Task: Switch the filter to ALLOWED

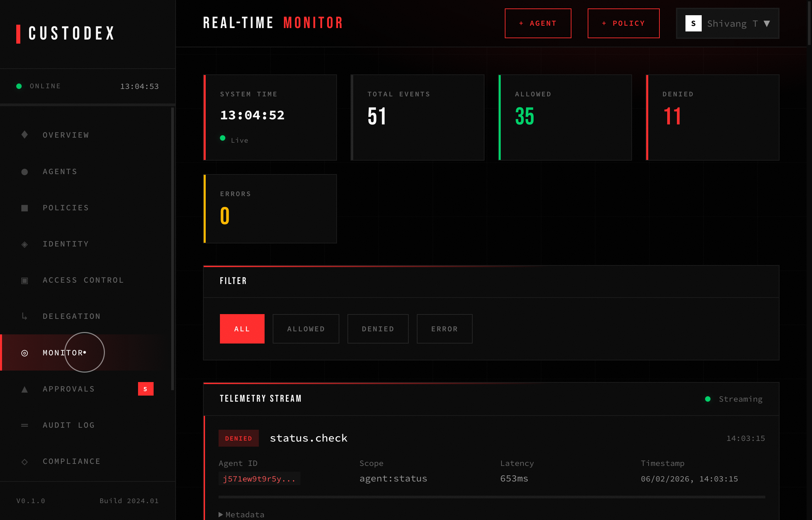Action: click(306, 328)
